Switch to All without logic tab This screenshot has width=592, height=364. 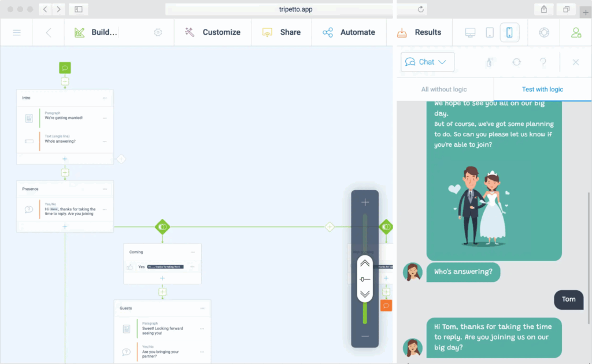444,90
